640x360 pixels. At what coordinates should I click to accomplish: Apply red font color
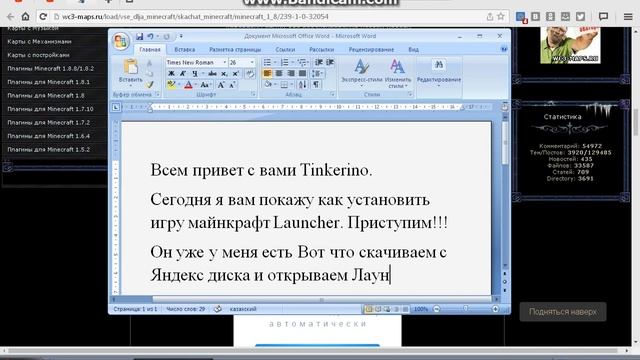coord(188,85)
